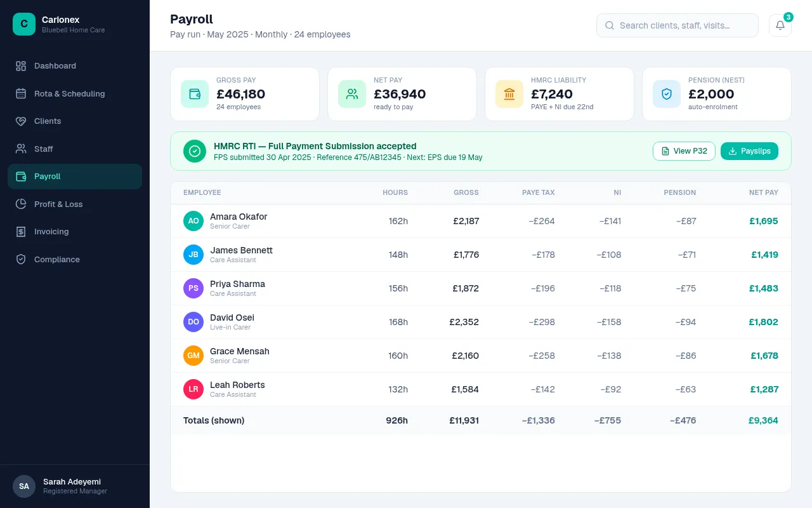Screen dimensions: 812x508
Task: Click the Employee column header
Action: (202, 192)
